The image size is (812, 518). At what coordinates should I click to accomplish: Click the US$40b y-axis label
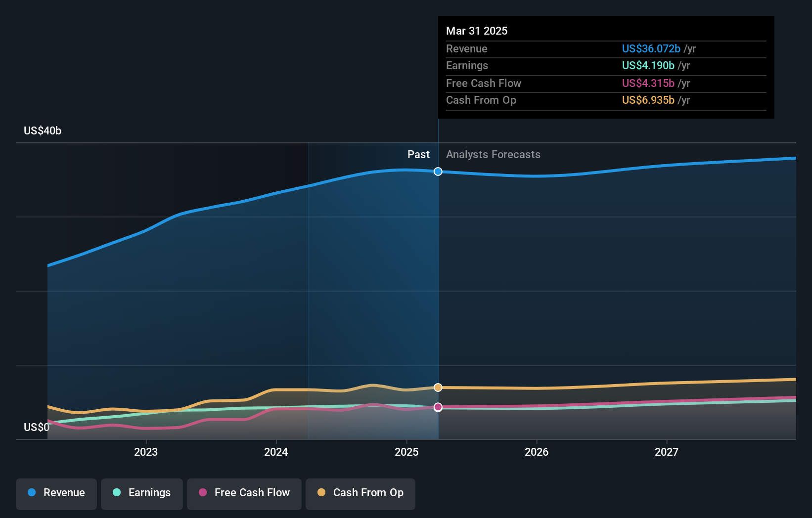point(43,130)
